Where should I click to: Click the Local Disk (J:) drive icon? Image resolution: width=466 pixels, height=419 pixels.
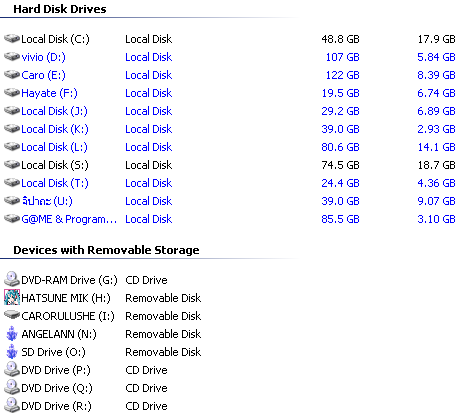pyautogui.click(x=12, y=111)
